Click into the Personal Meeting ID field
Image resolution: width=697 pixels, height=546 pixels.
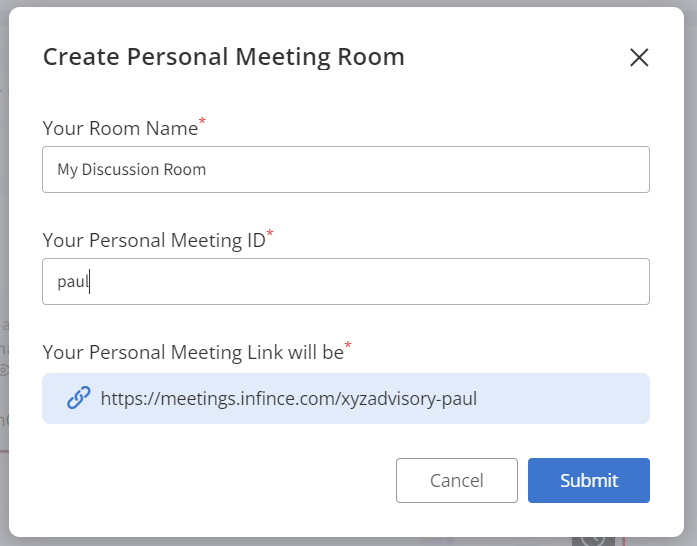pyautogui.click(x=345, y=282)
